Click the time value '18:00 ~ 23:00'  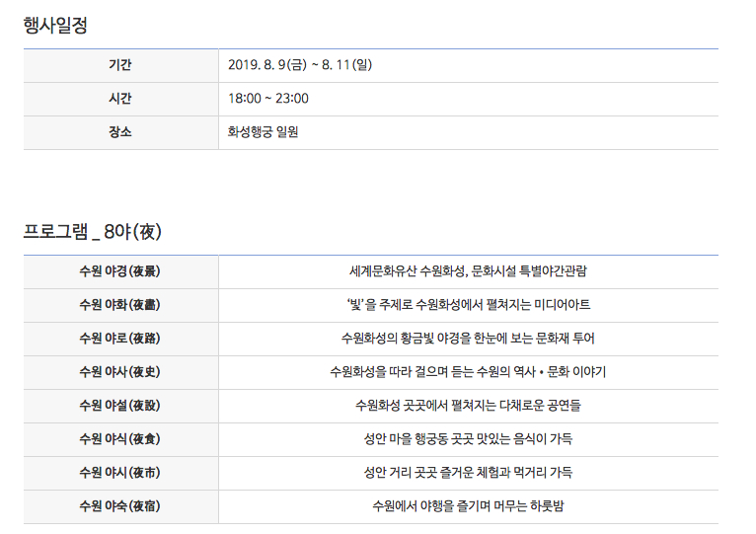coord(268,99)
